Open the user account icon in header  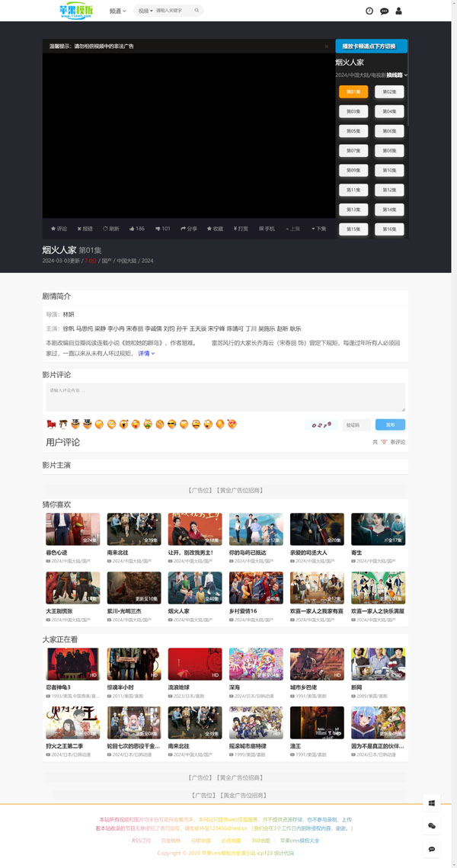coord(398,11)
